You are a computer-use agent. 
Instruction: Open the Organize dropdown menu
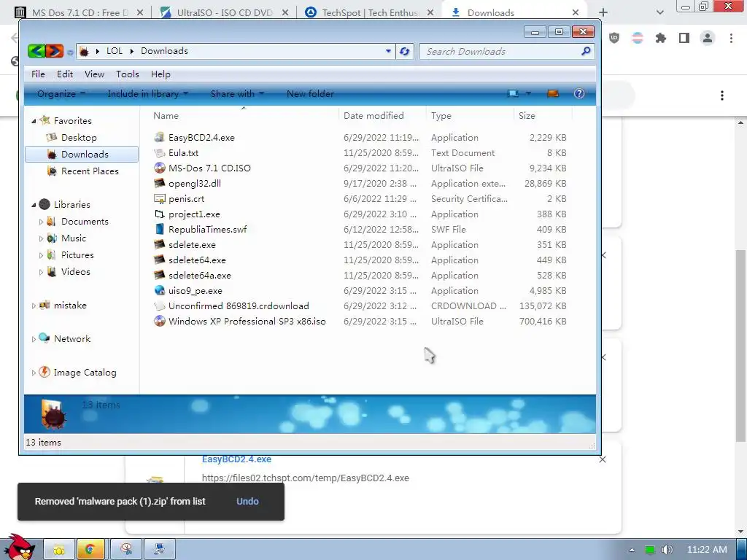pyautogui.click(x=61, y=94)
